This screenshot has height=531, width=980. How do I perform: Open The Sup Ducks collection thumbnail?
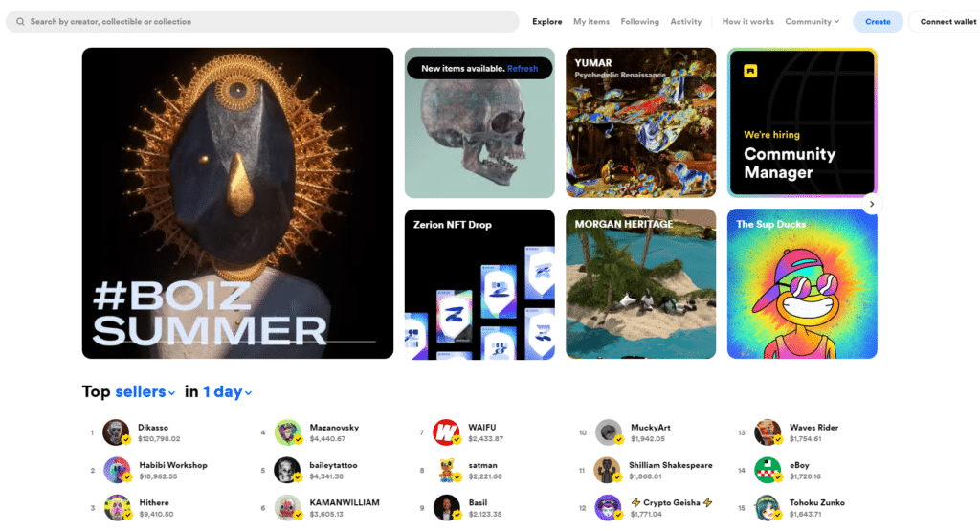[x=801, y=284]
